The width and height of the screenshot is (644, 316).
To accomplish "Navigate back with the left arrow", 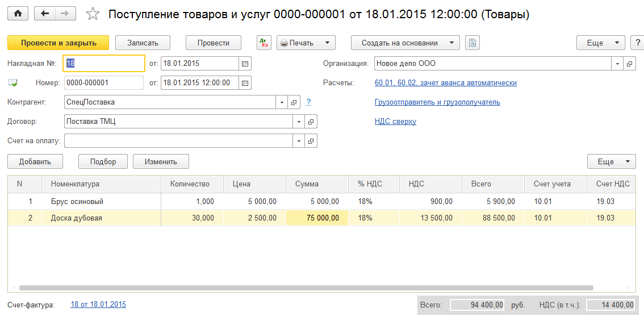I will [x=45, y=14].
